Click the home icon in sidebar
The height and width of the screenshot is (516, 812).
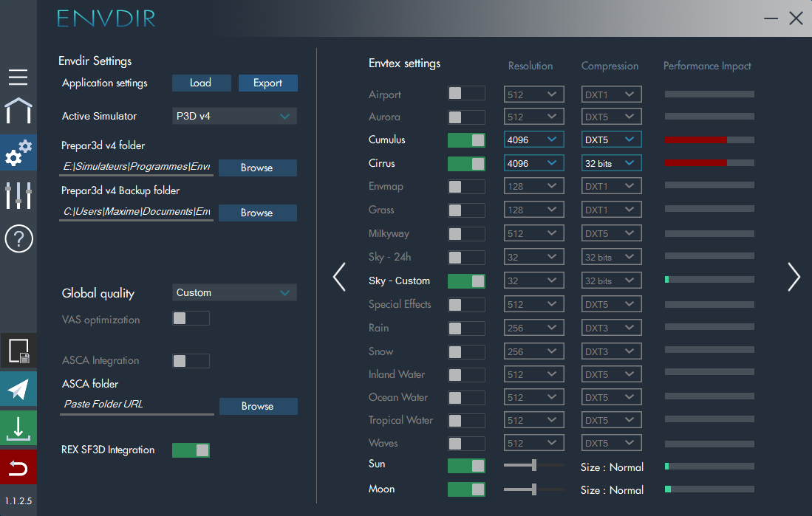point(18,111)
